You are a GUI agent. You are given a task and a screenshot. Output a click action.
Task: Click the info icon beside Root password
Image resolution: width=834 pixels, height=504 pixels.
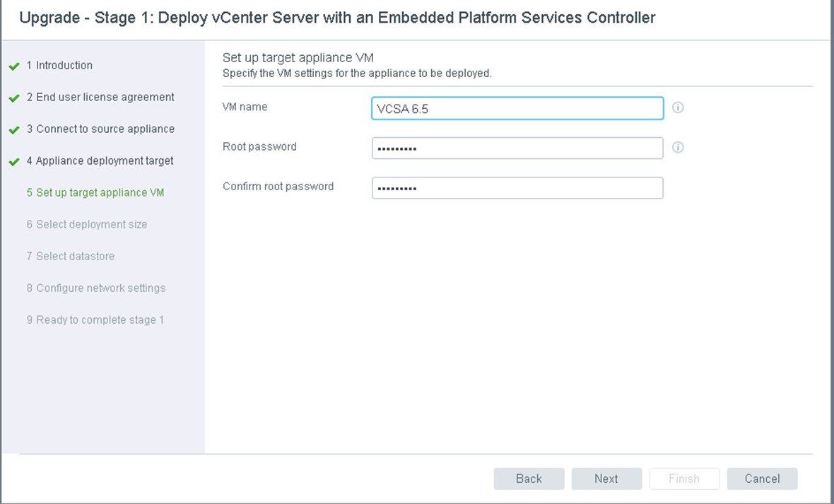coord(678,148)
